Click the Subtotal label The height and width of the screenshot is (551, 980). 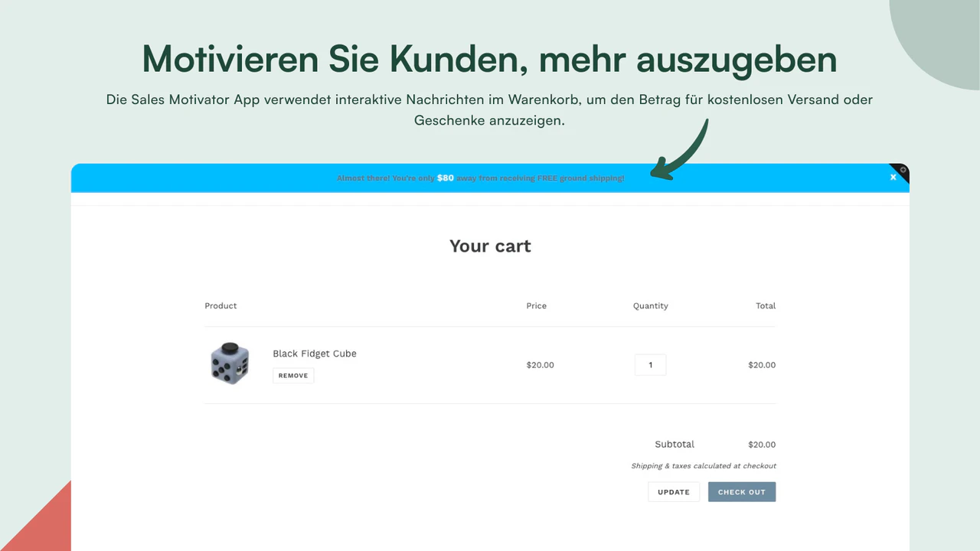pos(675,445)
